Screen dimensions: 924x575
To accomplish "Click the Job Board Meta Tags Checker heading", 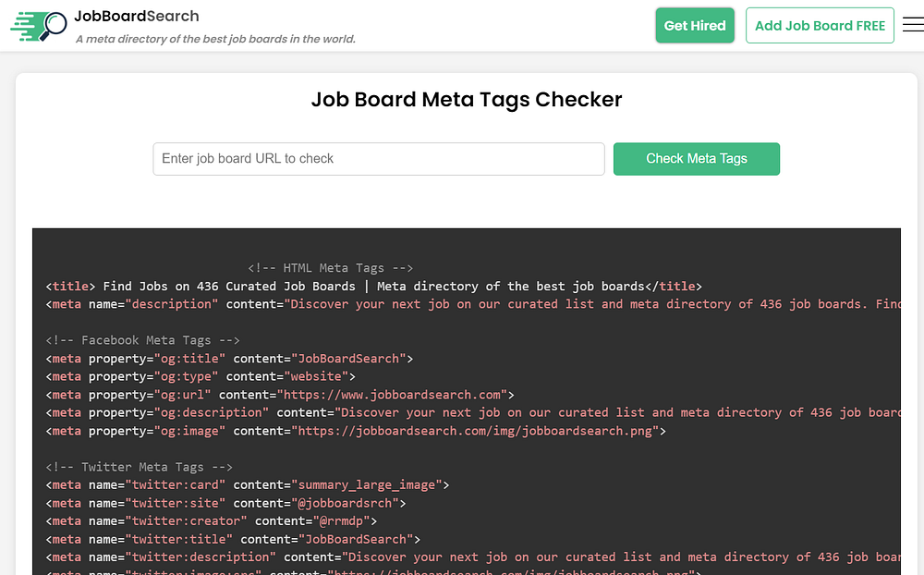I will tap(466, 99).
